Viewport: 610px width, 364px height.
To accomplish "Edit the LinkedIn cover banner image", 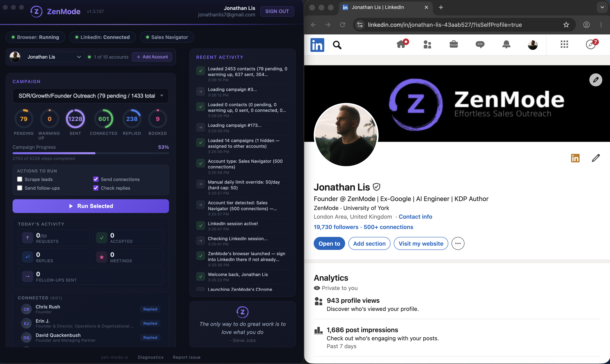I will click(596, 80).
